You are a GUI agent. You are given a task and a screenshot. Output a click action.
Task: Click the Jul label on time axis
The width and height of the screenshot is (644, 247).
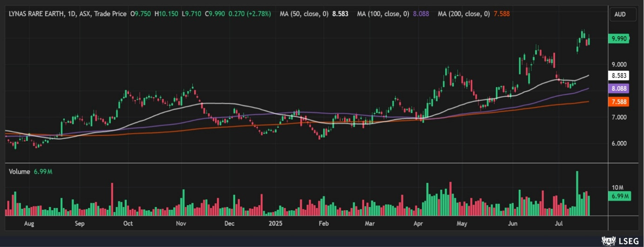pyautogui.click(x=558, y=224)
